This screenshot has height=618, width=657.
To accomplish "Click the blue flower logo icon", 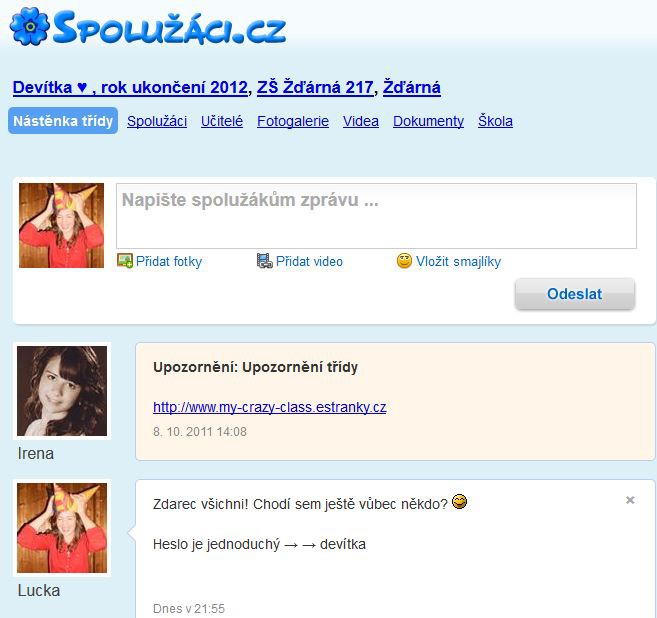I will pyautogui.click(x=29, y=26).
